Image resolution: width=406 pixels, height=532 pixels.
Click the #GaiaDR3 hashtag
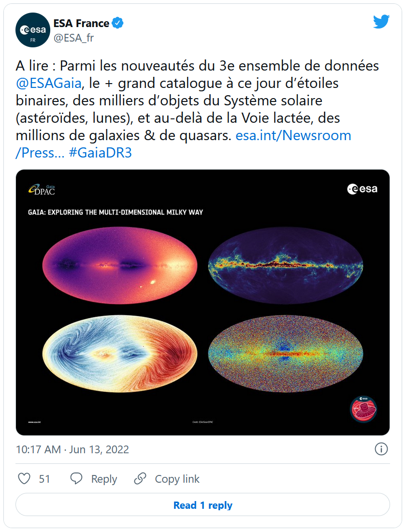[100, 153]
